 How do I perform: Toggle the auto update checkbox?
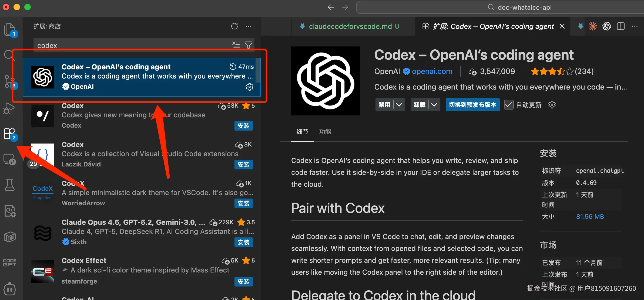[509, 105]
